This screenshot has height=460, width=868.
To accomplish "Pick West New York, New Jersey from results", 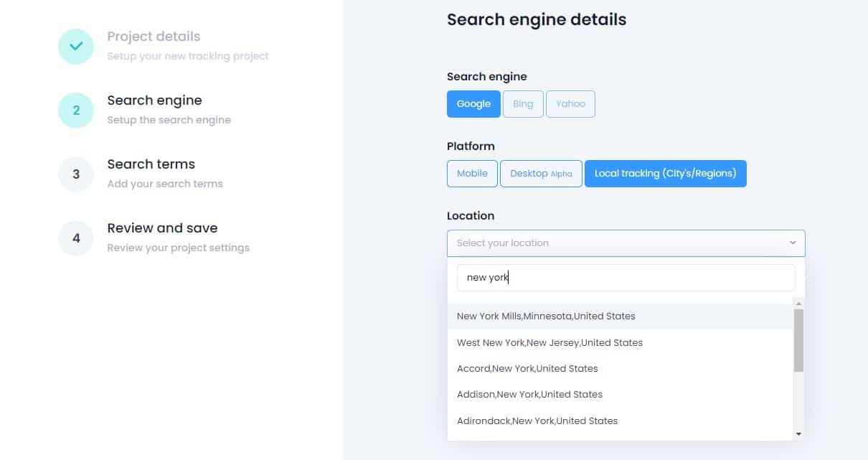I will click(x=549, y=342).
